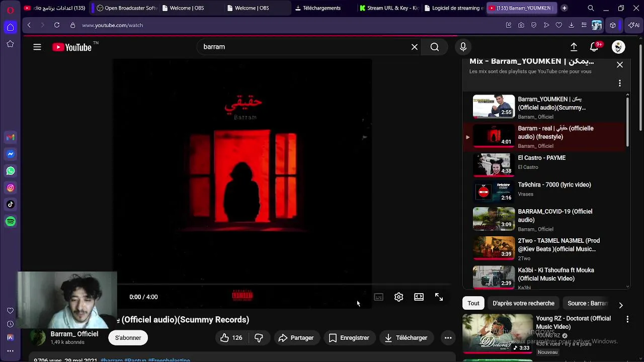Open Barram_ Officiel channel name link
Screen dimensions: 644x362
(74, 334)
